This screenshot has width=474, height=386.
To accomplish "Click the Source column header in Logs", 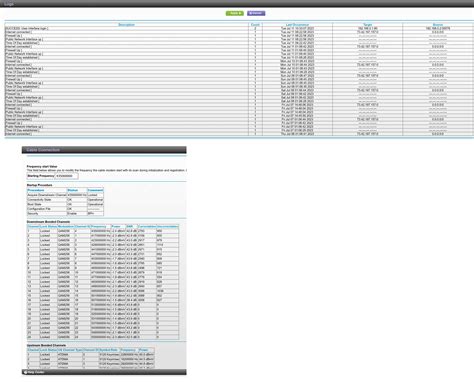I will click(438, 25).
